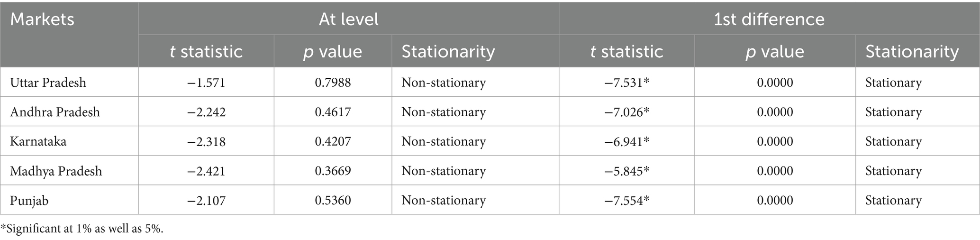Select the −5.845* Madhya Pradesh value
Viewport: 980px width, 240px height.
click(626, 171)
